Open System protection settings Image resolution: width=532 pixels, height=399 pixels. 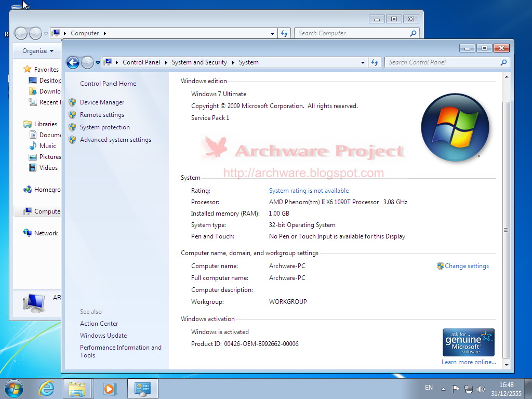[x=104, y=127]
